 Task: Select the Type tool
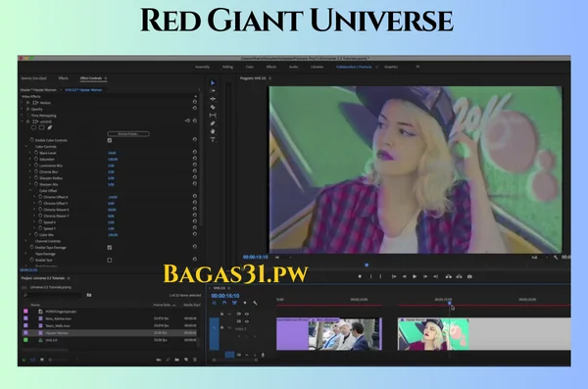click(x=213, y=139)
